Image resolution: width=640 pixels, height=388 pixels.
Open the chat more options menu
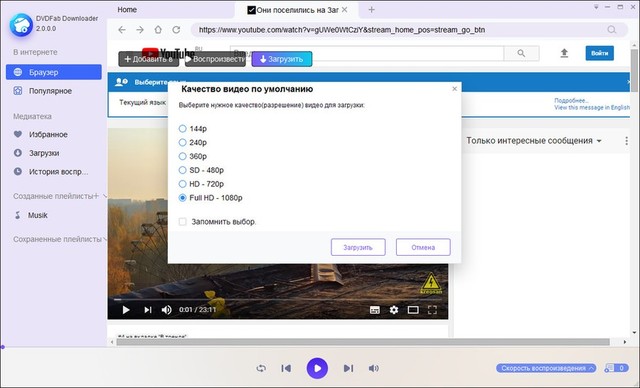tap(626, 141)
